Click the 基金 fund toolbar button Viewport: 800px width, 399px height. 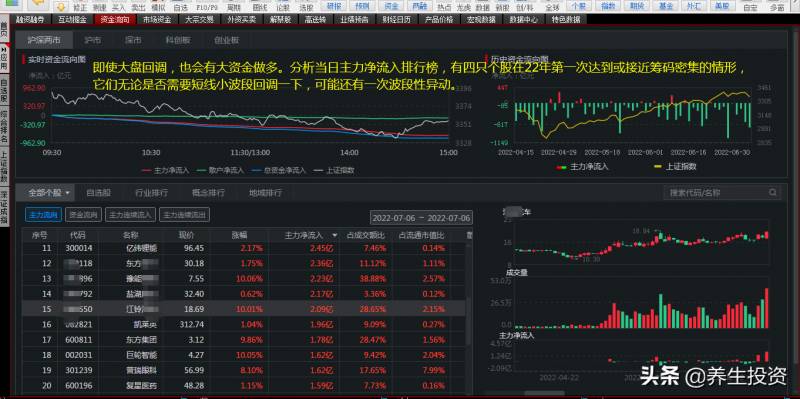tap(666, 7)
